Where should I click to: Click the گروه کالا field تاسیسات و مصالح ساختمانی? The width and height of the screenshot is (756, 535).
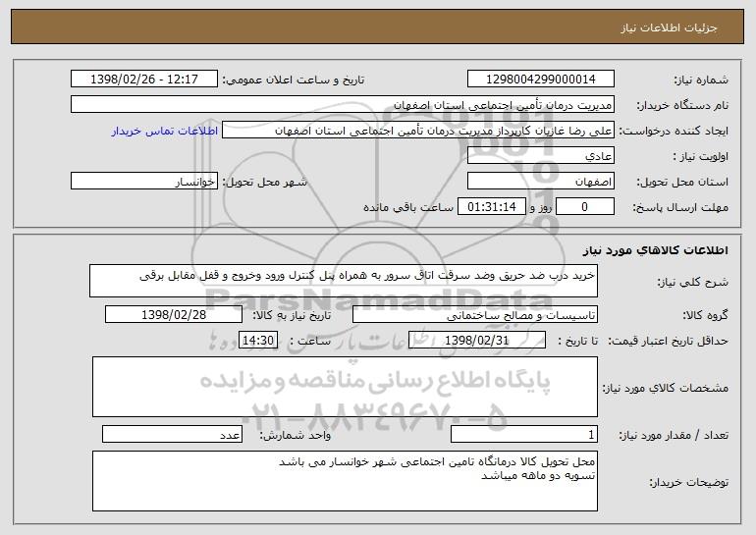coord(475,314)
